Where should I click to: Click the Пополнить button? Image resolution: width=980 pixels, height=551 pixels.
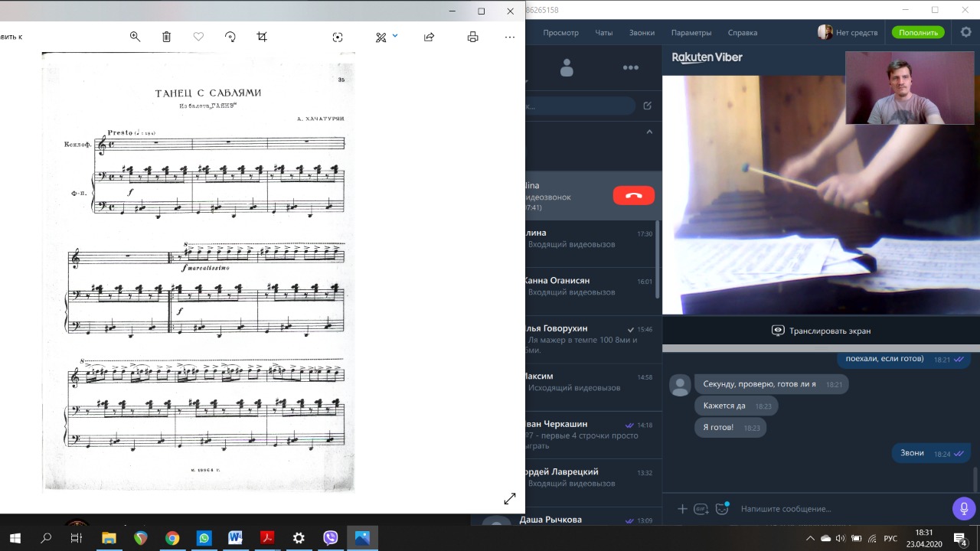(918, 33)
